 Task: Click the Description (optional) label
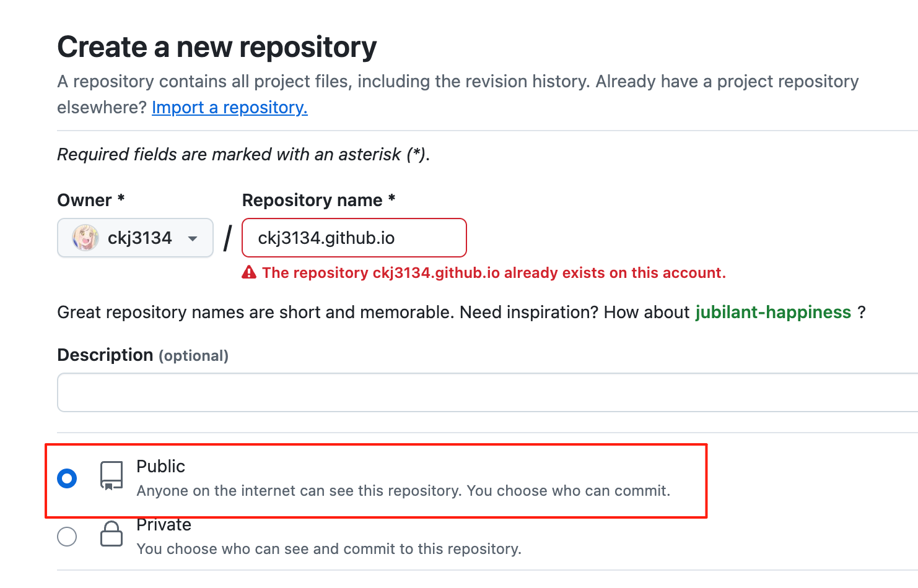[x=142, y=355]
